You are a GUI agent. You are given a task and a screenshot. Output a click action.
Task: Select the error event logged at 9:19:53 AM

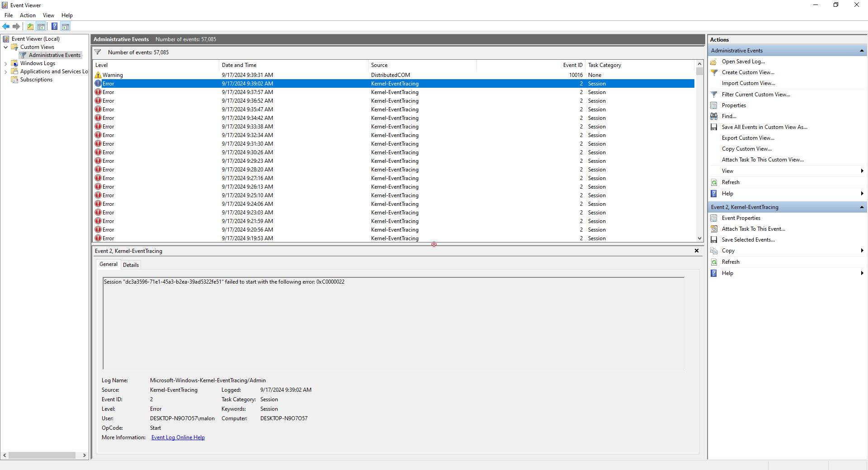[x=394, y=238]
